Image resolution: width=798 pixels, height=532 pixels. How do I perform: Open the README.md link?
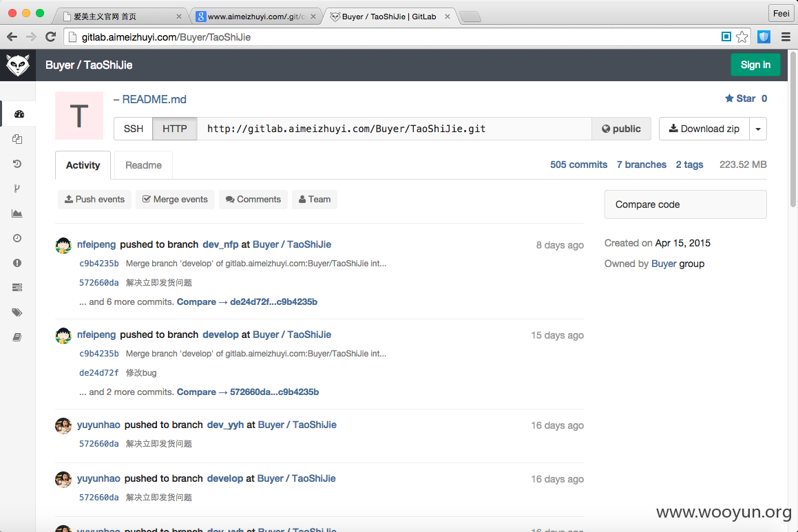[x=154, y=99]
